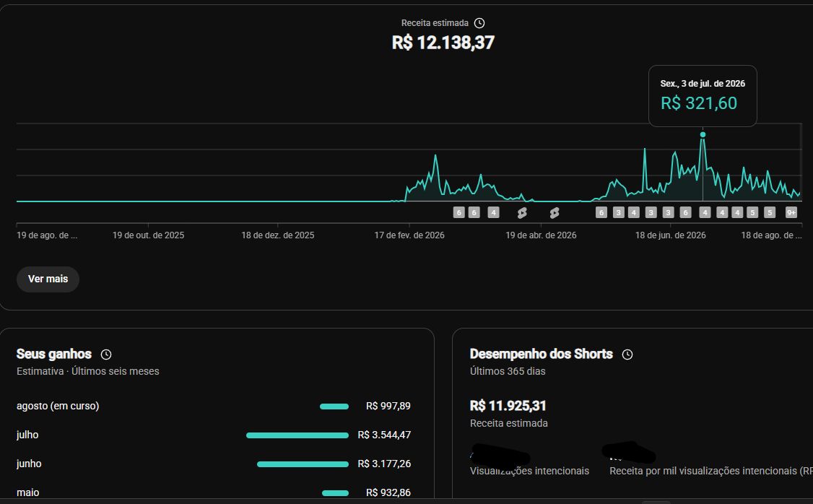
Task: Click the amount R$ 3.544,47
Action: [384, 435]
